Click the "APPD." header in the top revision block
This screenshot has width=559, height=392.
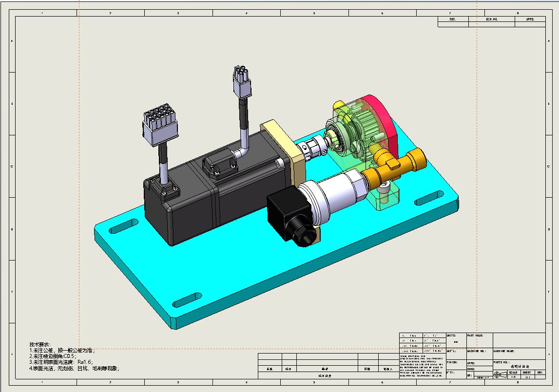tap(530, 19)
